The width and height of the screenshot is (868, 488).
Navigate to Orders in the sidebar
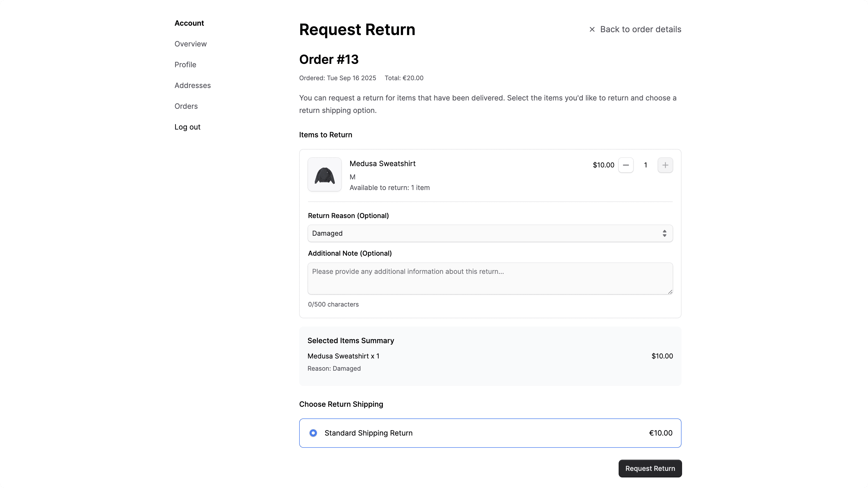coord(186,106)
